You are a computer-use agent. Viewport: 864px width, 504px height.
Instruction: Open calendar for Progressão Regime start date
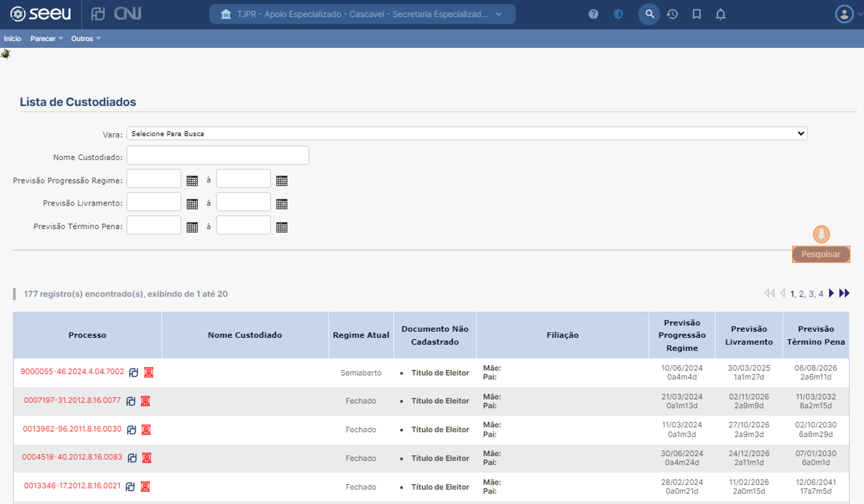[192, 181]
